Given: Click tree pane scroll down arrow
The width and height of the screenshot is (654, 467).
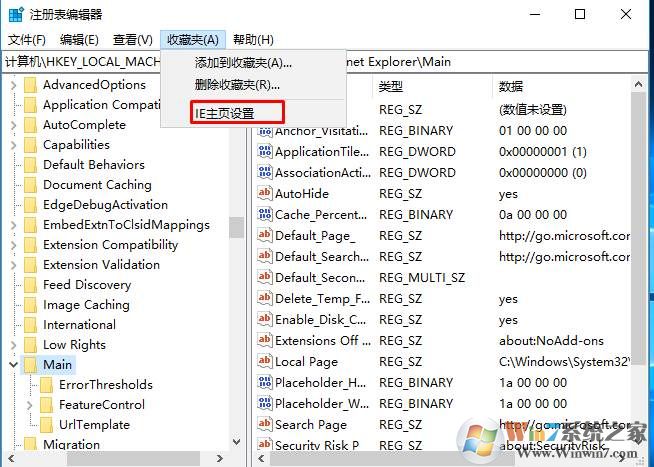Looking at the screenshot, I should click(236, 442).
